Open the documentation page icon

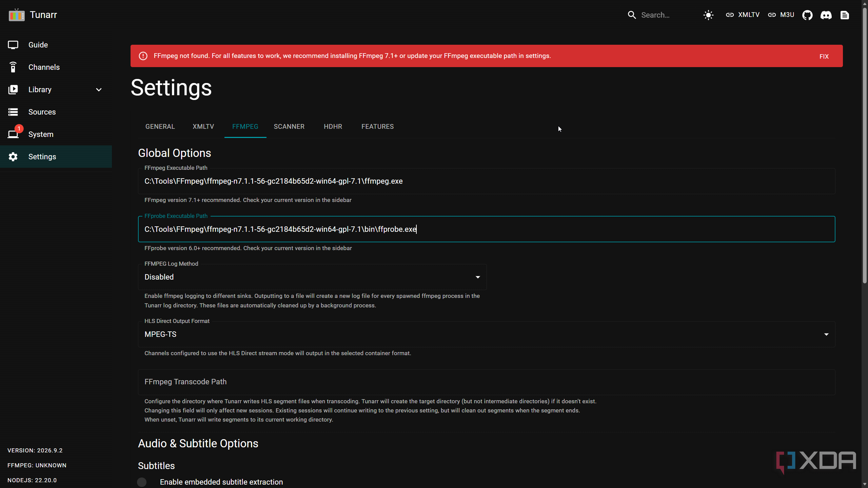[x=845, y=15]
